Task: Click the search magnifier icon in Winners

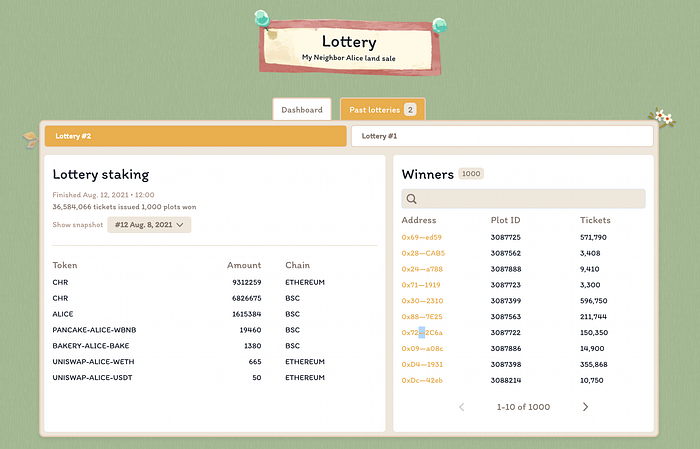Action: pyautogui.click(x=412, y=199)
